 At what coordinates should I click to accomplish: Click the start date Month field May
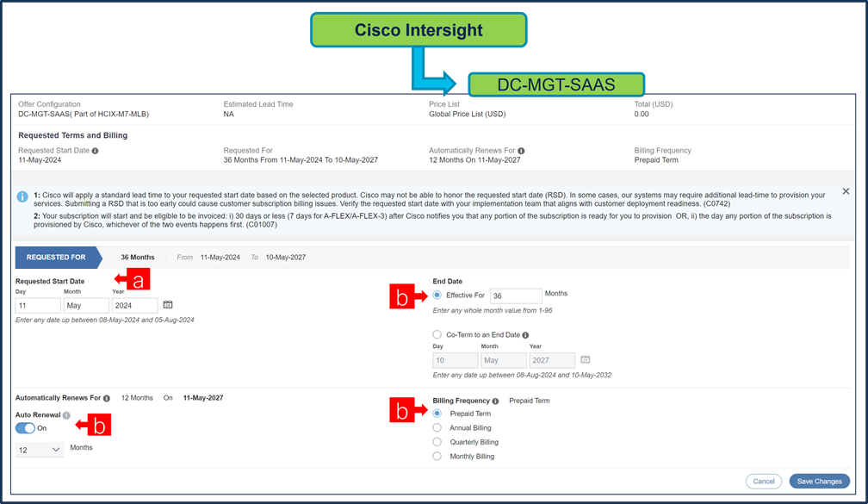point(86,306)
